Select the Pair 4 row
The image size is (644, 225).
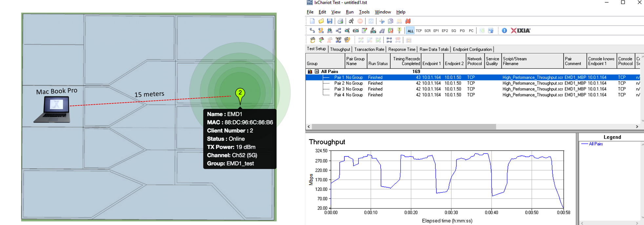473,95
